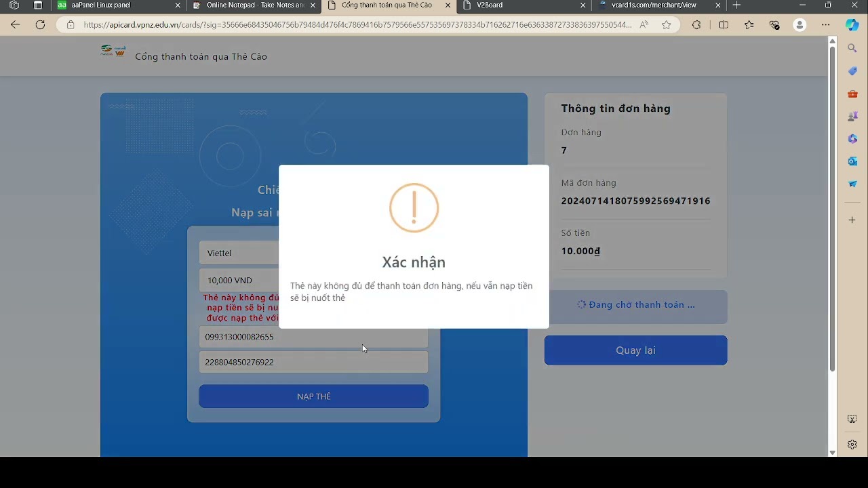Click Đang chờ thanh toán status button

635,305
